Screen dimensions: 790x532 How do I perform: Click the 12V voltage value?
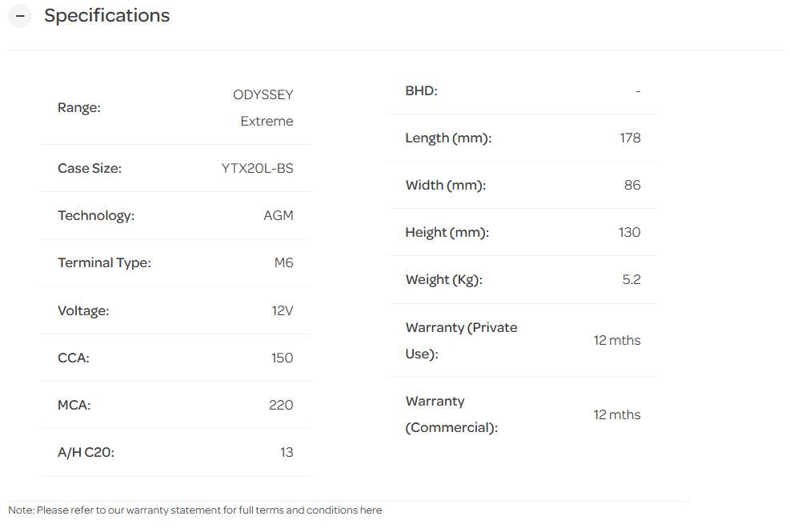tap(282, 310)
